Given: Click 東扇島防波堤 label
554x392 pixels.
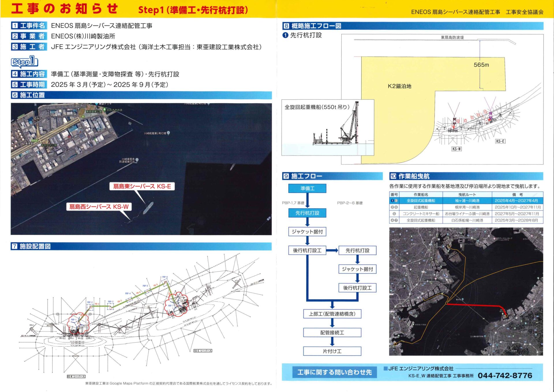Looking at the screenshot, I should 452,37.
